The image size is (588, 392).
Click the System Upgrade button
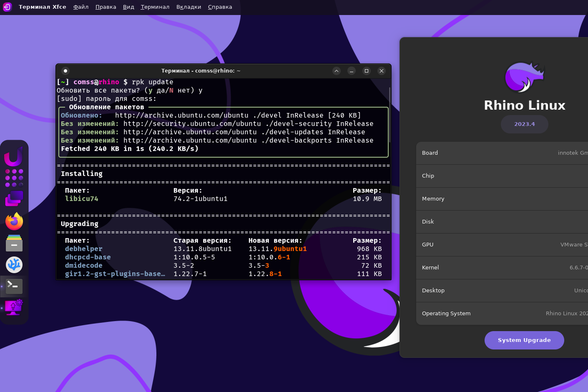click(524, 340)
